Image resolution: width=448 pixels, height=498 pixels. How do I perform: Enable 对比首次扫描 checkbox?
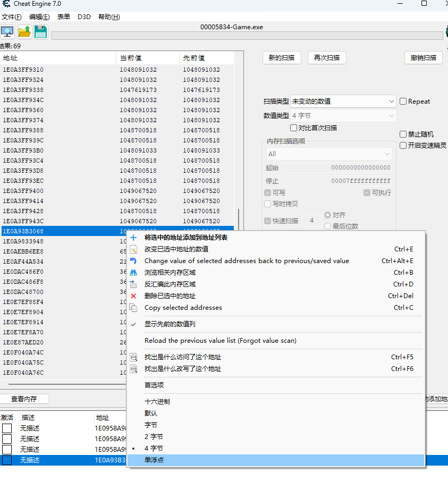[294, 128]
